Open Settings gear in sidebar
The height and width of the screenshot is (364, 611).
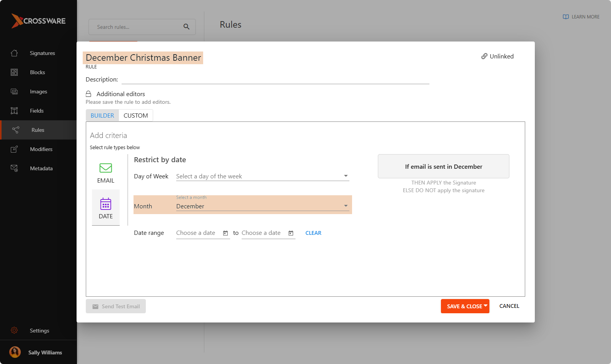(14, 331)
